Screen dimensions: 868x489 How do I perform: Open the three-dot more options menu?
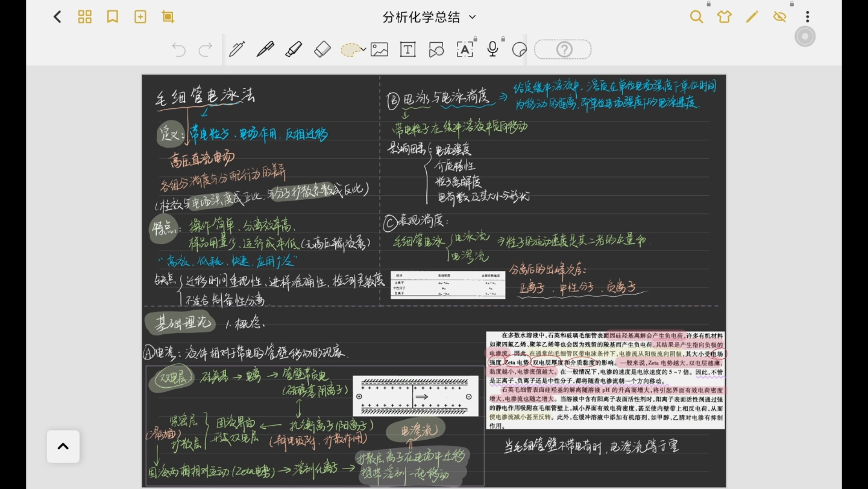(808, 17)
